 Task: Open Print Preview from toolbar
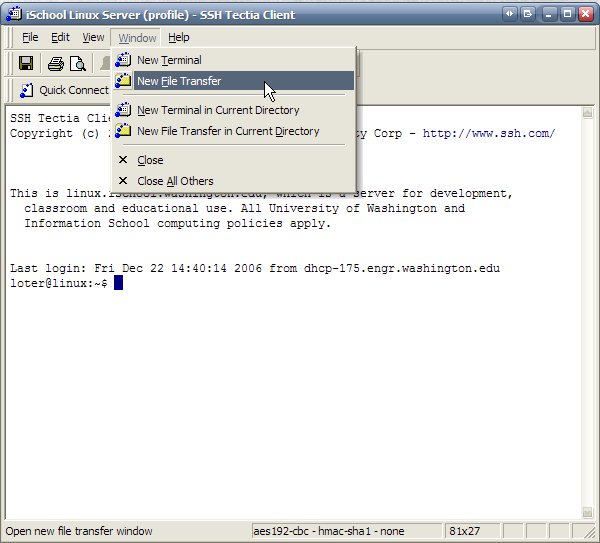pyautogui.click(x=78, y=64)
